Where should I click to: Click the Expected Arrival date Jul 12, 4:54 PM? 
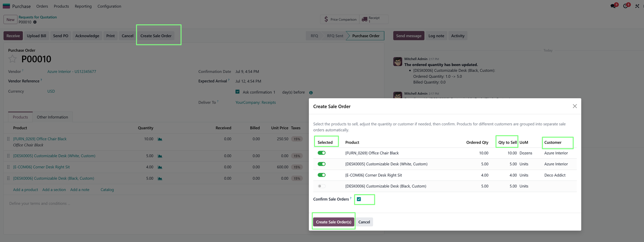(248, 81)
